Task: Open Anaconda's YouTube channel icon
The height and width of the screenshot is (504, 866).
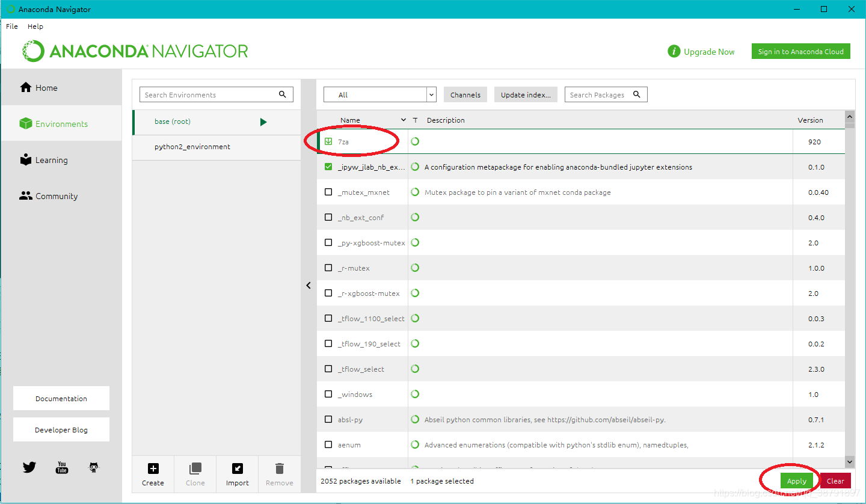Action: [x=62, y=467]
